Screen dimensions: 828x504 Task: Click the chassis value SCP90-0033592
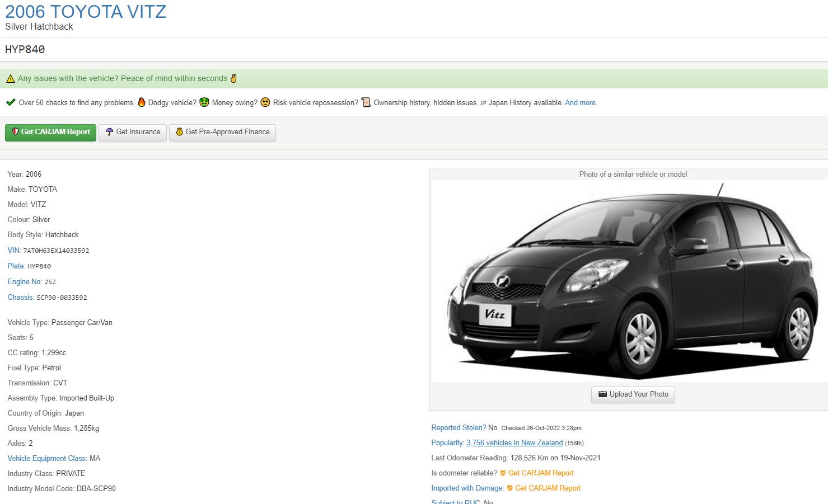[62, 298]
